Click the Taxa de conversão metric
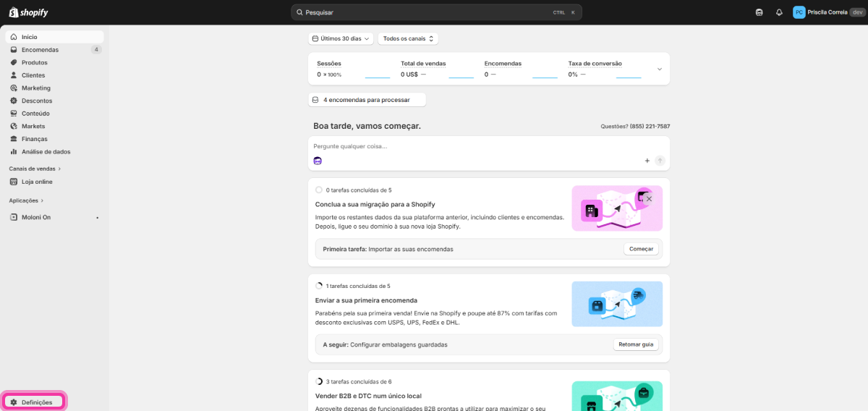The width and height of the screenshot is (868, 411). pyautogui.click(x=605, y=69)
